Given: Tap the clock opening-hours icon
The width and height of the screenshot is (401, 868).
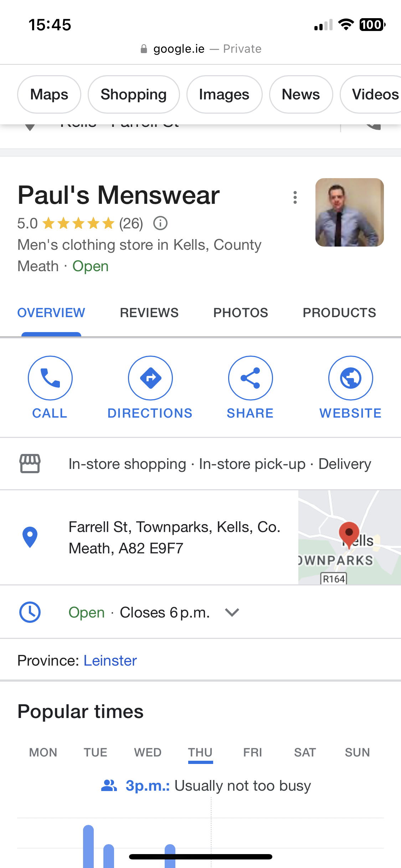Looking at the screenshot, I should pos(30,612).
